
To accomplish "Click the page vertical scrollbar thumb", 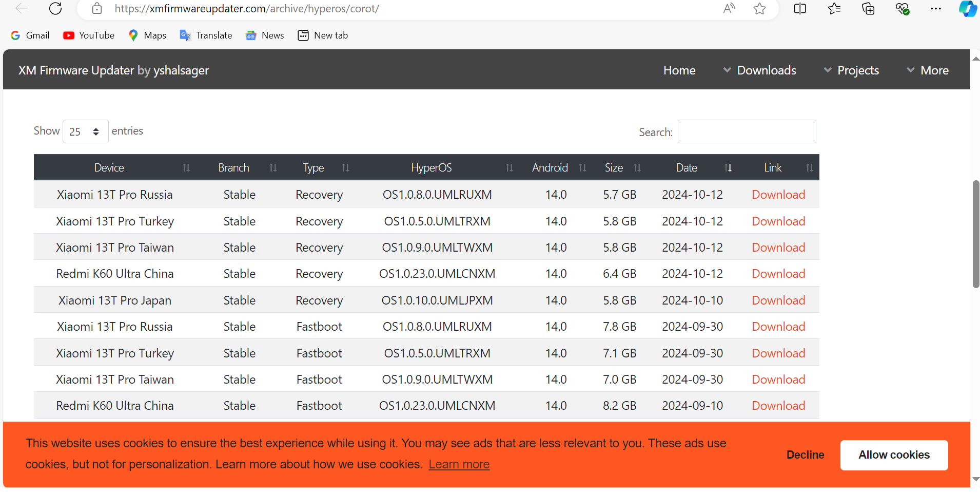I will tap(975, 234).
